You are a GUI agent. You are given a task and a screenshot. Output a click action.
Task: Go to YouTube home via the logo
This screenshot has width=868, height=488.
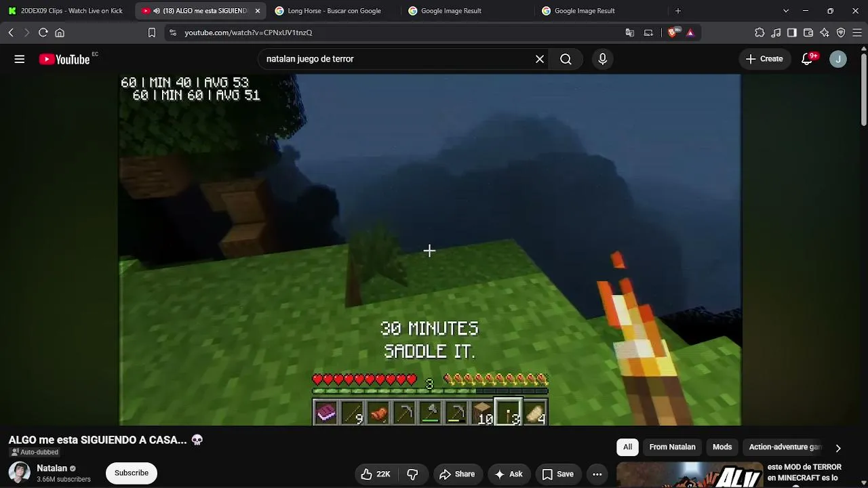pos(64,60)
